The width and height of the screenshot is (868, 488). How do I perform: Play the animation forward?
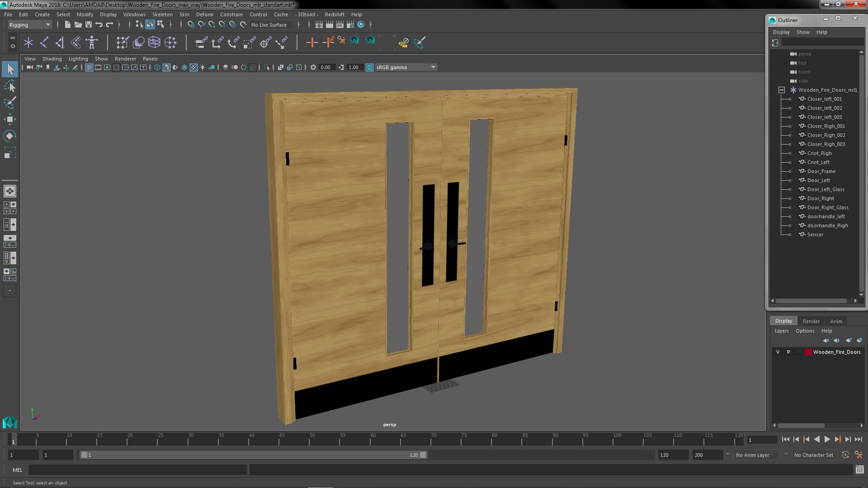click(827, 439)
